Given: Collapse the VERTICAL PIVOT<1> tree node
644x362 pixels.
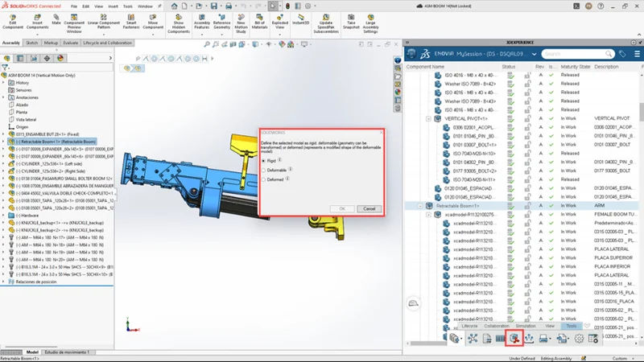Looking at the screenshot, I should [x=429, y=118].
